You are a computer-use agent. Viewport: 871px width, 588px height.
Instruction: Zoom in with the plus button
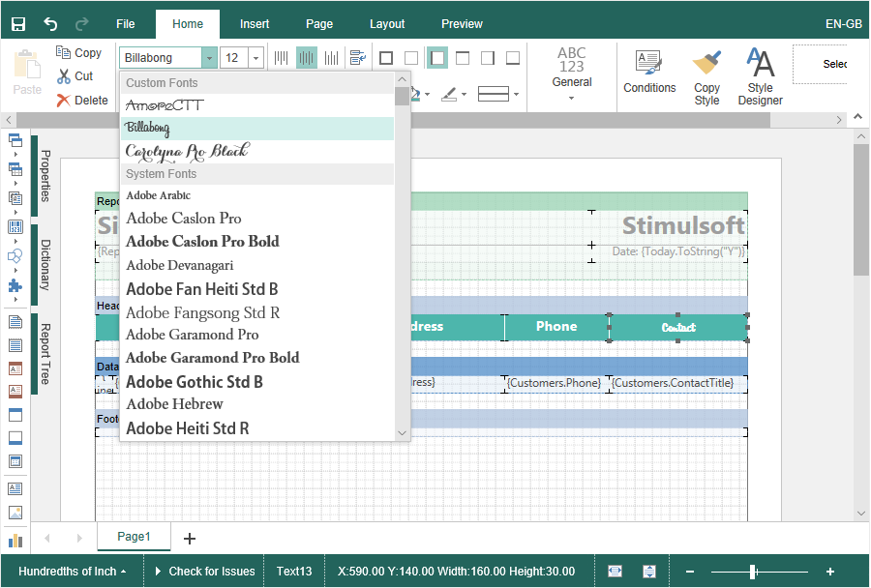pyautogui.click(x=830, y=572)
